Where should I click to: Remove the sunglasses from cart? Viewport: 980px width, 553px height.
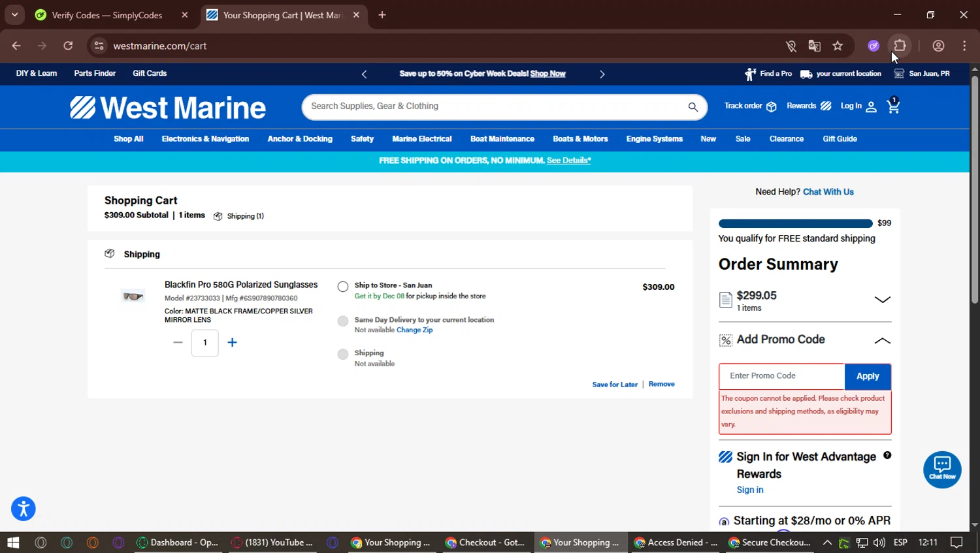click(x=661, y=384)
